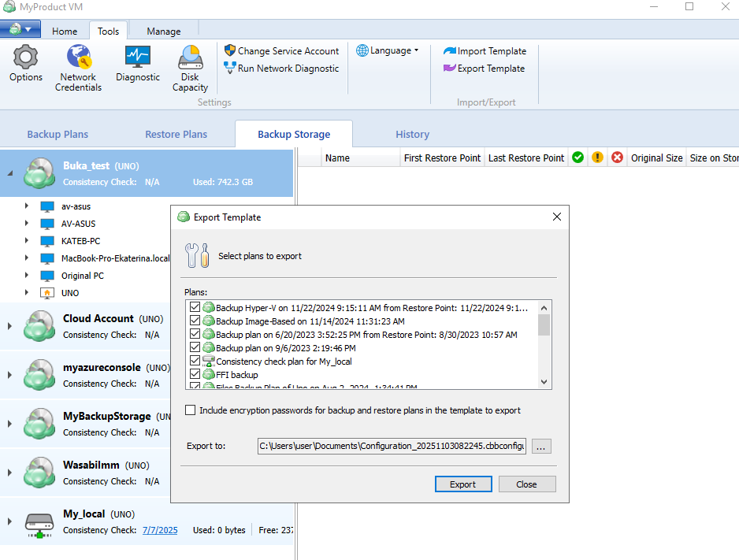Open the Language dropdown
This screenshot has height=560, width=739.
click(x=388, y=50)
